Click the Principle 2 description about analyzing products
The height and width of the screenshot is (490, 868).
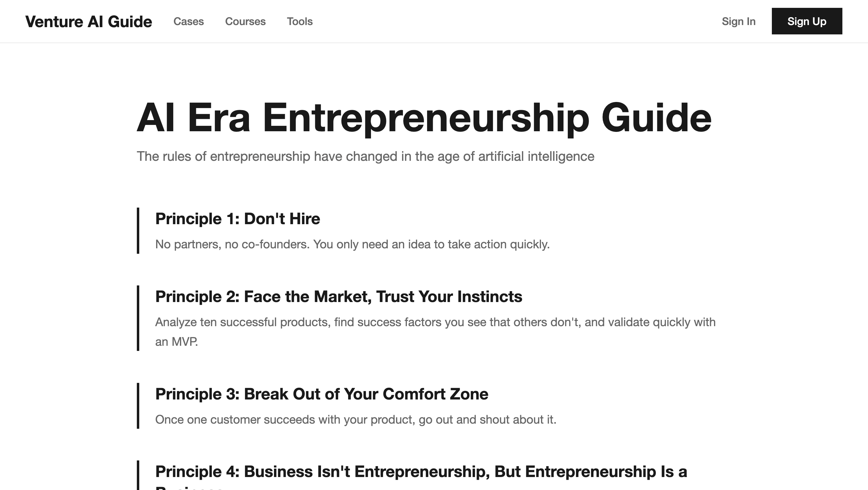pyautogui.click(x=435, y=322)
